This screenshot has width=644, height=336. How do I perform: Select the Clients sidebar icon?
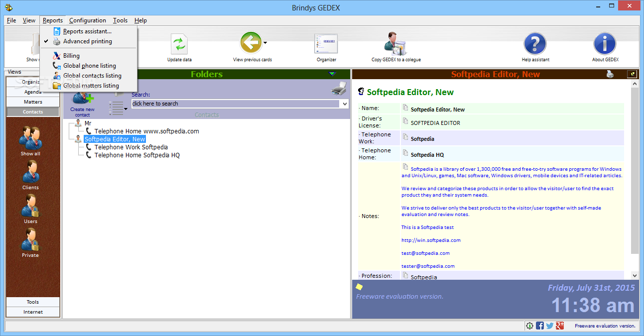pyautogui.click(x=30, y=171)
